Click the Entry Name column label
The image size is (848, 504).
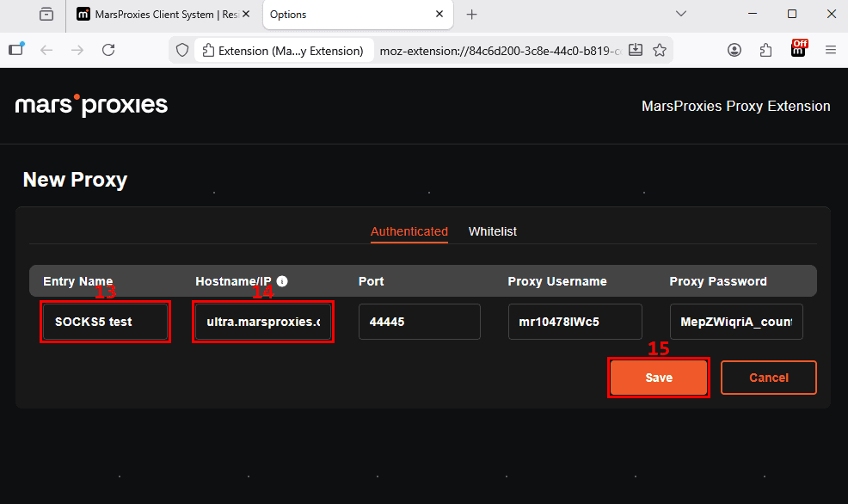pyautogui.click(x=78, y=281)
